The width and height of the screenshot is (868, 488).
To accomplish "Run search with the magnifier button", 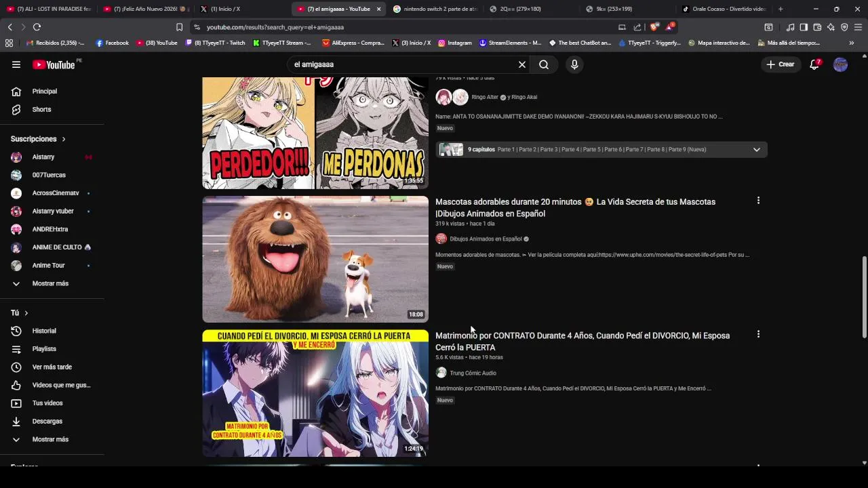I will (x=544, y=64).
